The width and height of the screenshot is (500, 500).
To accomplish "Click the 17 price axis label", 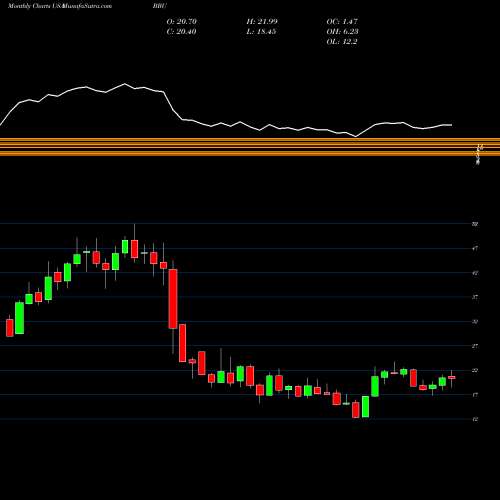I will point(475,395).
